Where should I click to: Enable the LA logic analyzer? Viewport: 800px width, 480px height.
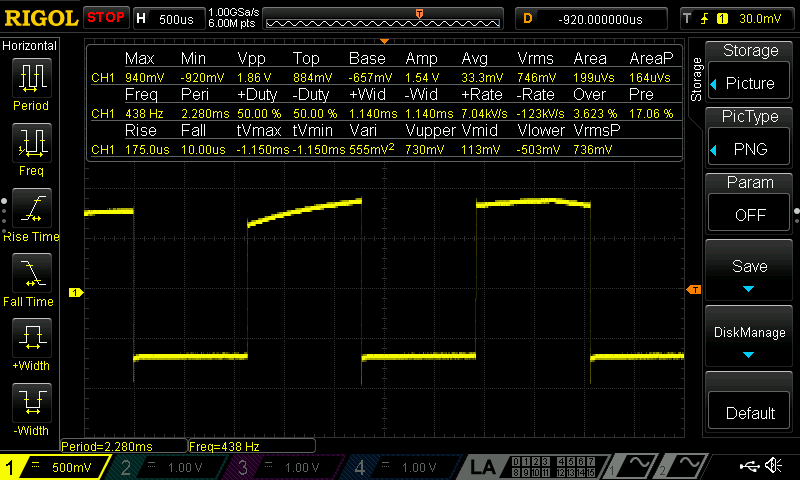click(483, 467)
